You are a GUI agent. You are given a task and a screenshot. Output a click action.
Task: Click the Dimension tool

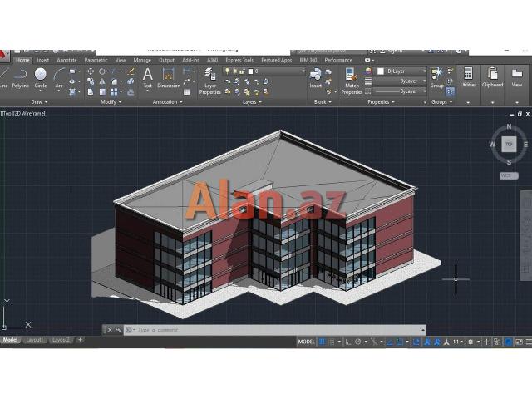(x=169, y=77)
